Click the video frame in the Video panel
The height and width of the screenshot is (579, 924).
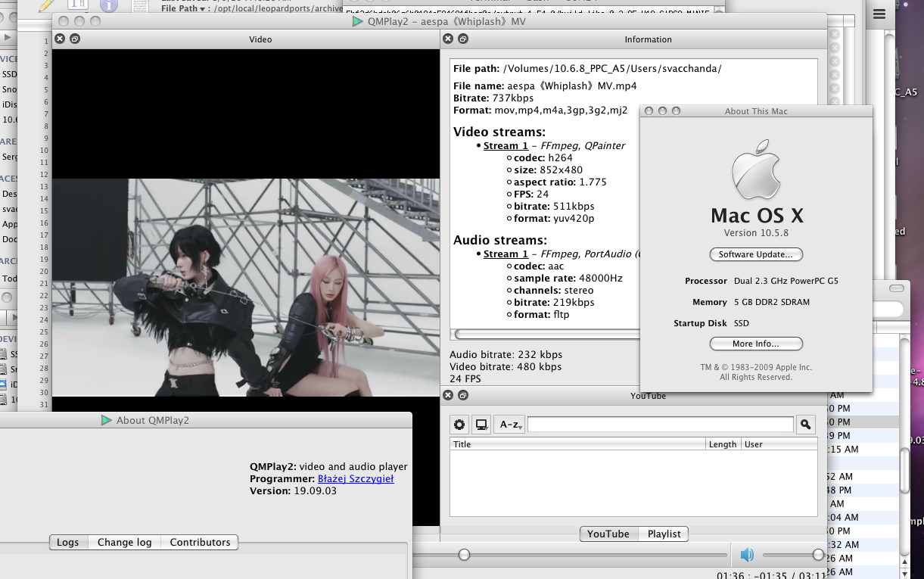pyautogui.click(x=246, y=288)
